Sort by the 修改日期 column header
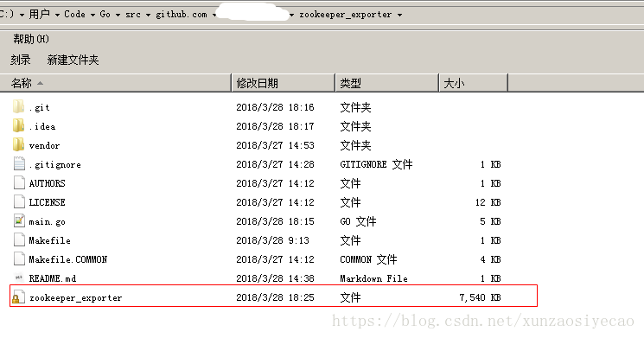 pos(284,83)
